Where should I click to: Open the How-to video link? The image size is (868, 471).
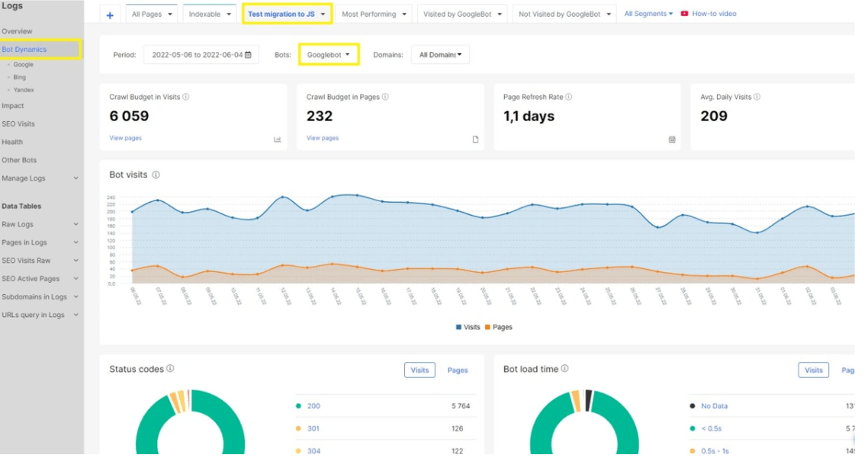[714, 14]
